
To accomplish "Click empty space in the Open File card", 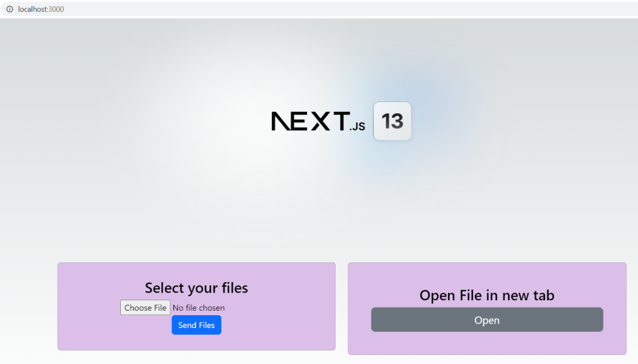I will pyautogui.click(x=487, y=344).
